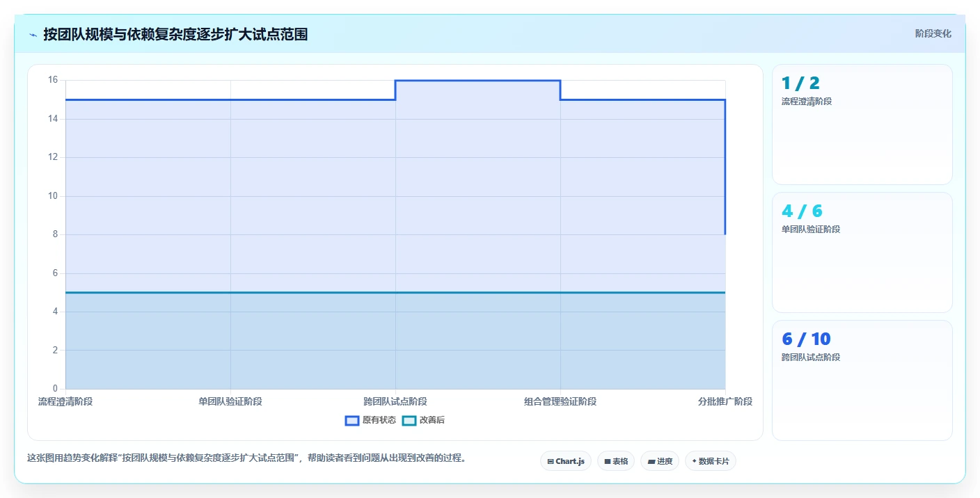
Task: Click the lightning icon beside the title
Action: (x=33, y=35)
